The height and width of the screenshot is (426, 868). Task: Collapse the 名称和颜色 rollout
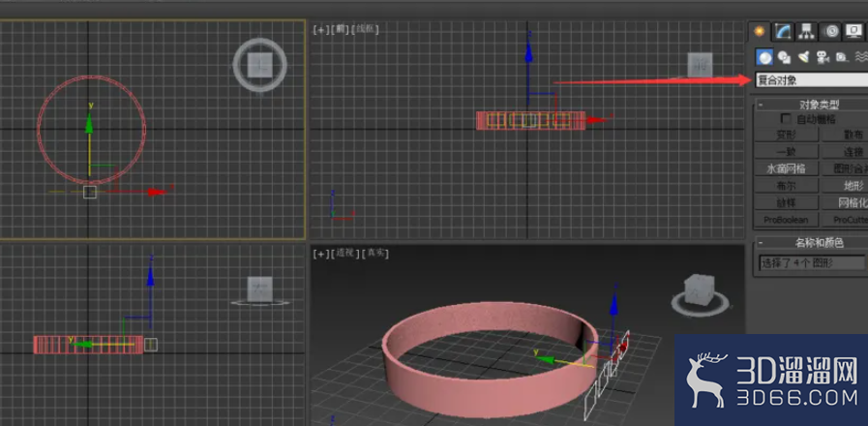761,242
